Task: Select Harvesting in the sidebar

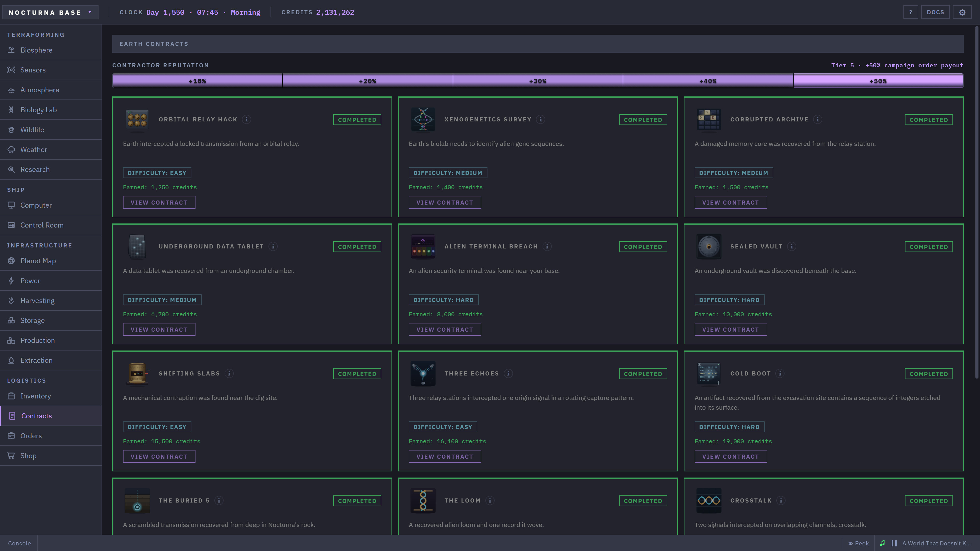Action: click(51, 300)
